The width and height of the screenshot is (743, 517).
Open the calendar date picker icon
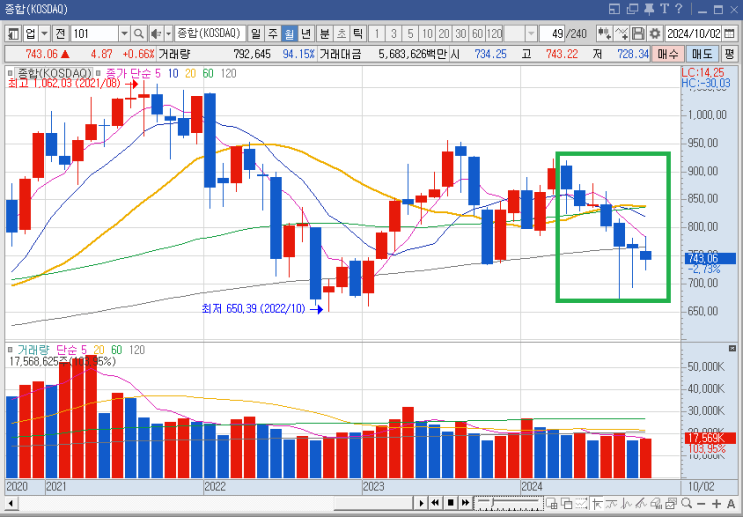click(x=730, y=34)
